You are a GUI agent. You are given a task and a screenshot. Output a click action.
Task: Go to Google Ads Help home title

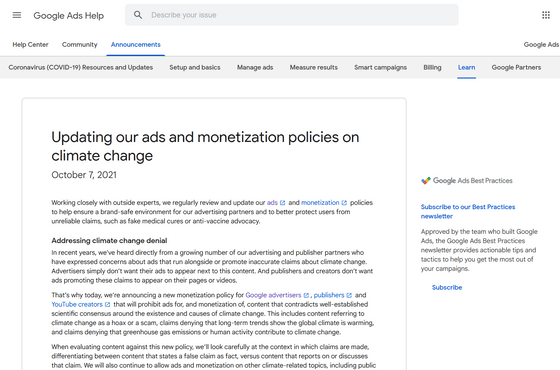click(69, 15)
